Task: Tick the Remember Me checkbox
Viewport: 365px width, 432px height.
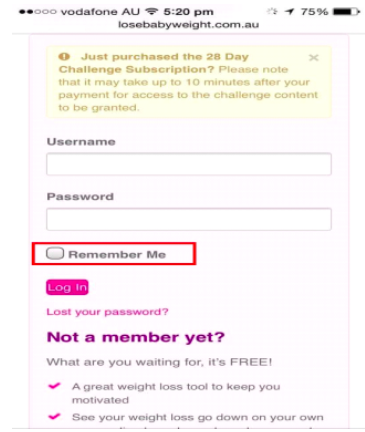Action: (55, 253)
